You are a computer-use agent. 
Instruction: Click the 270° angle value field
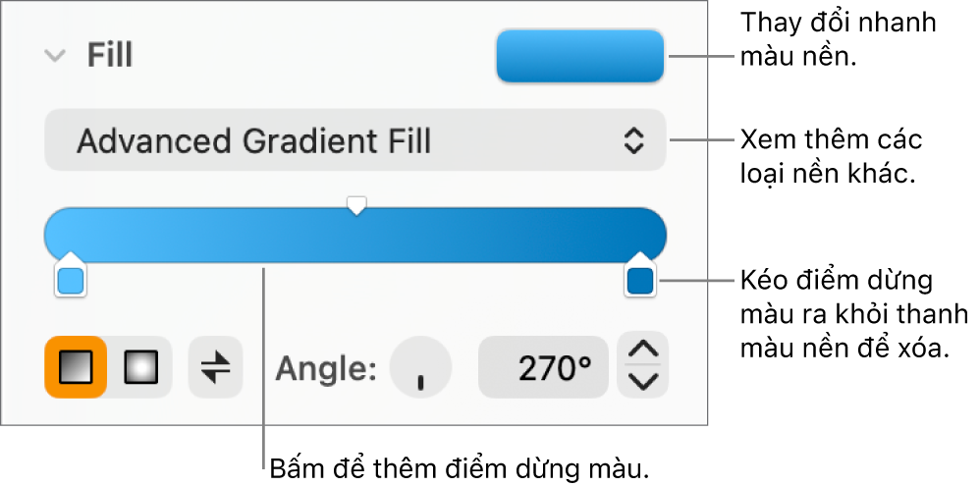pyautogui.click(x=542, y=368)
